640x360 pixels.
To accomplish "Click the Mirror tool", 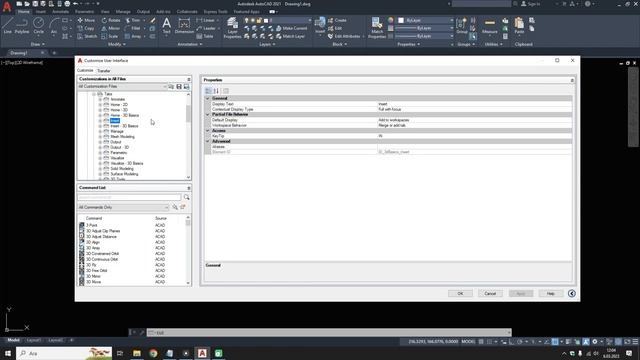I will 111,28.
